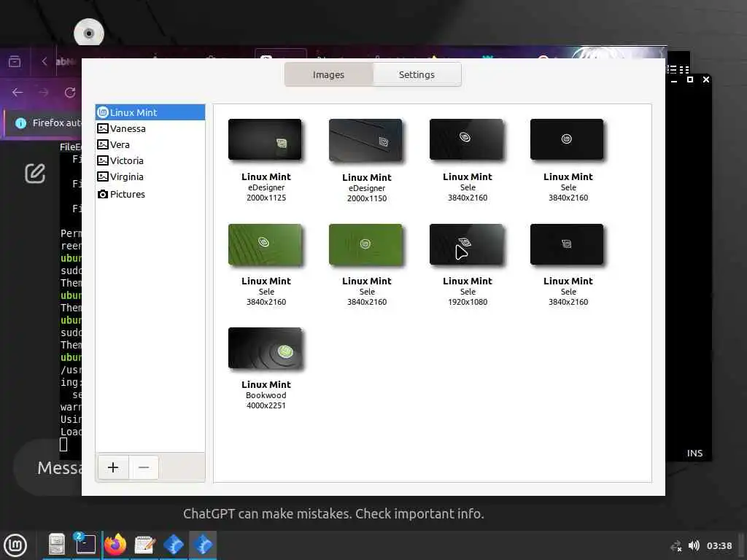Switch to the Images tab
Image resolution: width=747 pixels, height=560 pixels.
pos(329,74)
